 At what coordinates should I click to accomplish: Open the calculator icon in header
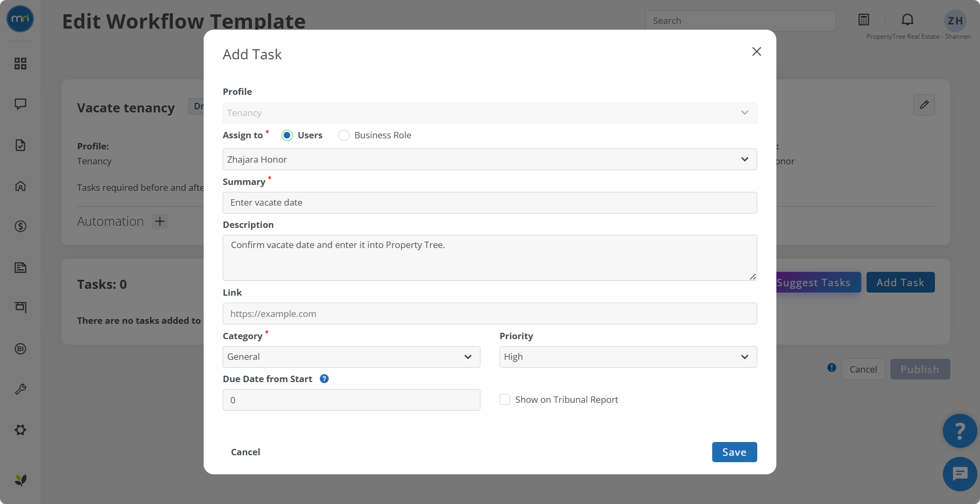click(864, 20)
